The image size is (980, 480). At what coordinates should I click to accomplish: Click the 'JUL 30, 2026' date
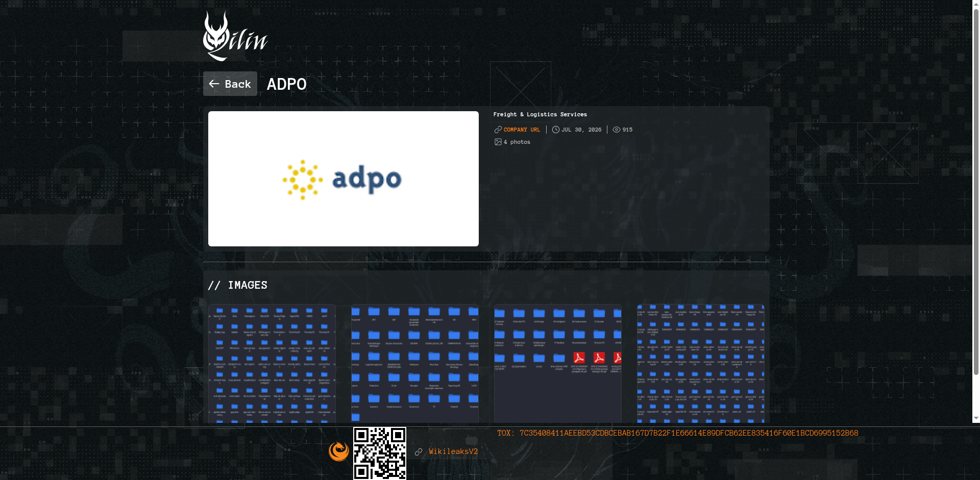[x=581, y=130]
